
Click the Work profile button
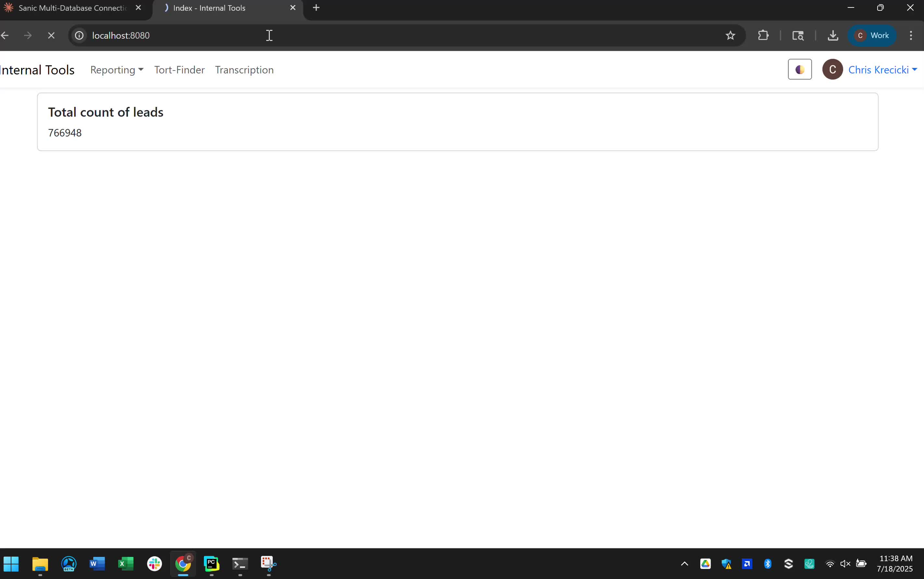tap(872, 36)
